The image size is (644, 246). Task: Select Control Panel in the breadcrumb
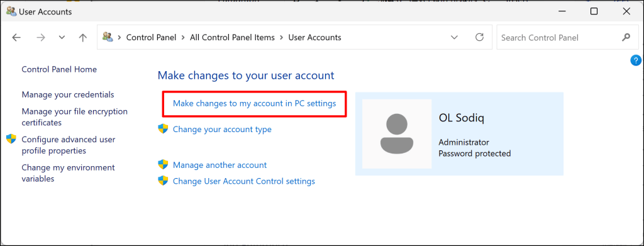(x=151, y=37)
